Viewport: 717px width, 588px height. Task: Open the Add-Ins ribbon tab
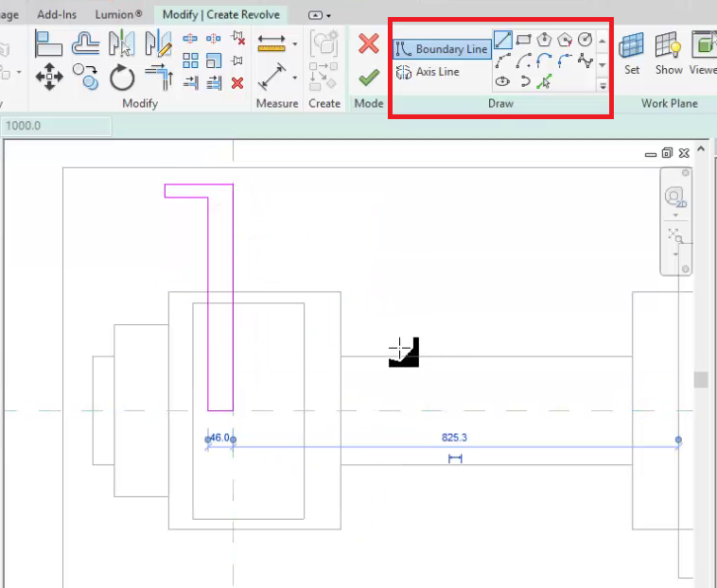click(57, 14)
